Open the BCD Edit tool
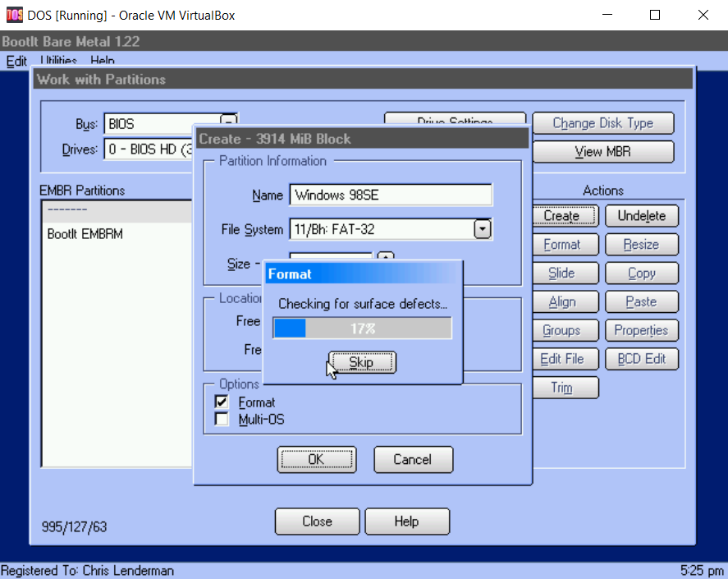This screenshot has width=728, height=579. pyautogui.click(x=641, y=359)
